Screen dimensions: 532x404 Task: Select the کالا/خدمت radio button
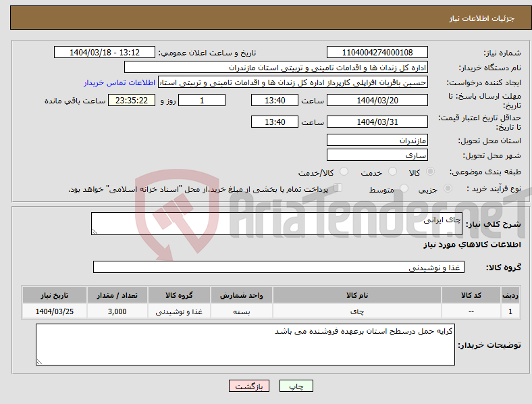coord(344,172)
